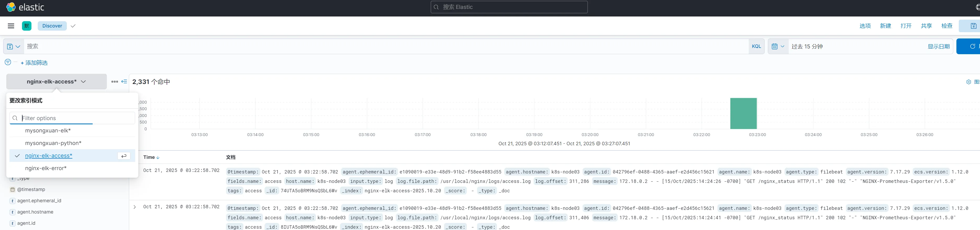Open the calendar quick date menu
This screenshot has height=230, width=980.
(x=778, y=46)
